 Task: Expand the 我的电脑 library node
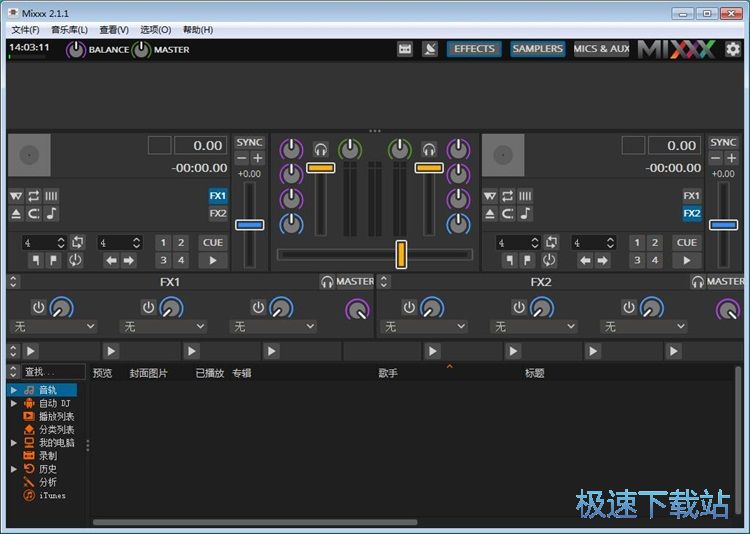14,442
